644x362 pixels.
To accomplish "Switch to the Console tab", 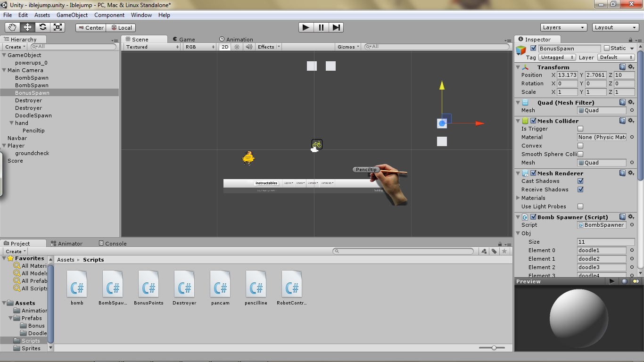I will pos(113,244).
